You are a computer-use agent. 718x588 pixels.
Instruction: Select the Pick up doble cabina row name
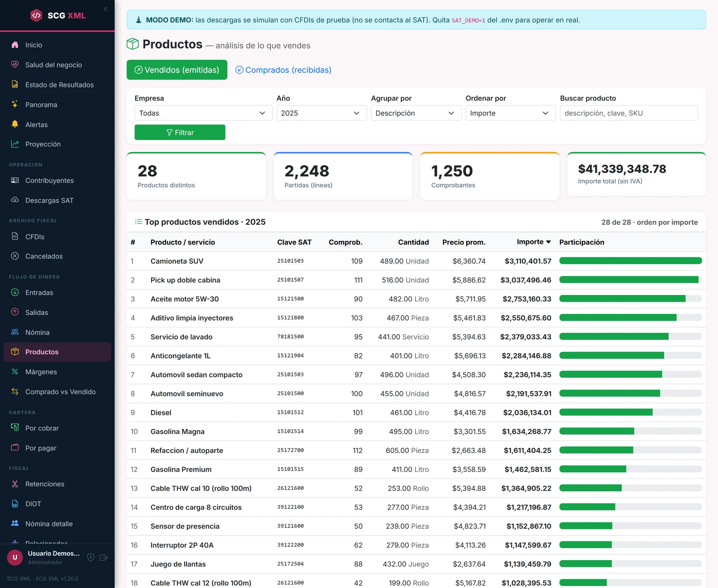[185, 280]
